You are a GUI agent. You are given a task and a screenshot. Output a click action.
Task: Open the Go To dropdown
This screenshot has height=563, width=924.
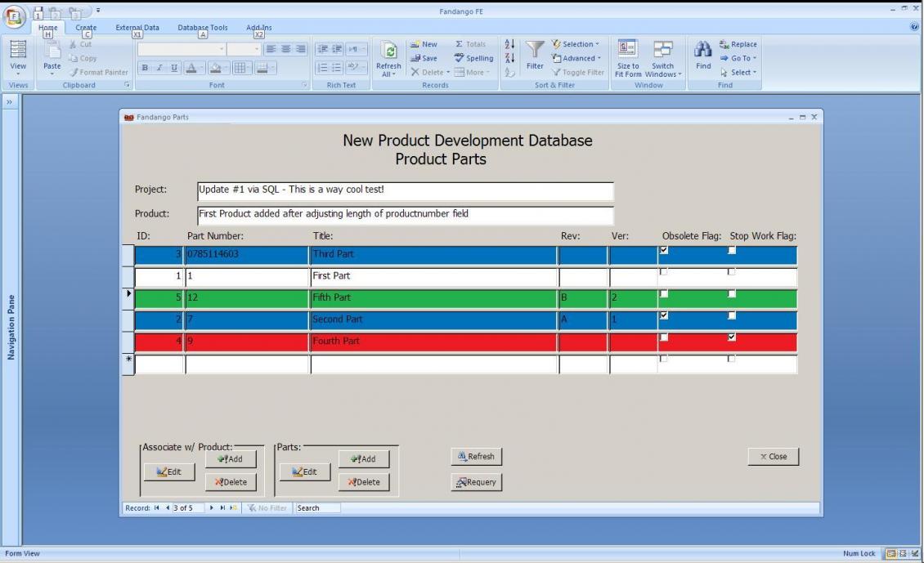click(x=738, y=58)
